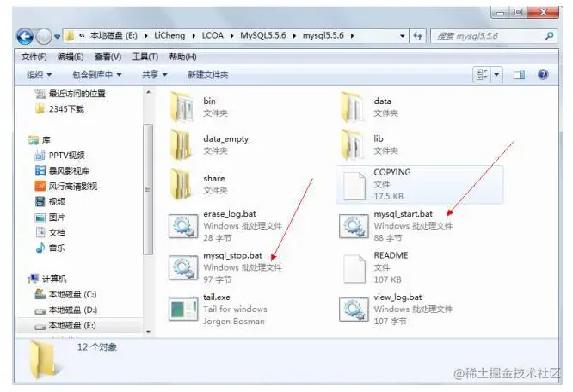
Task: Click the 新建文件夹 button
Action: [x=207, y=75]
